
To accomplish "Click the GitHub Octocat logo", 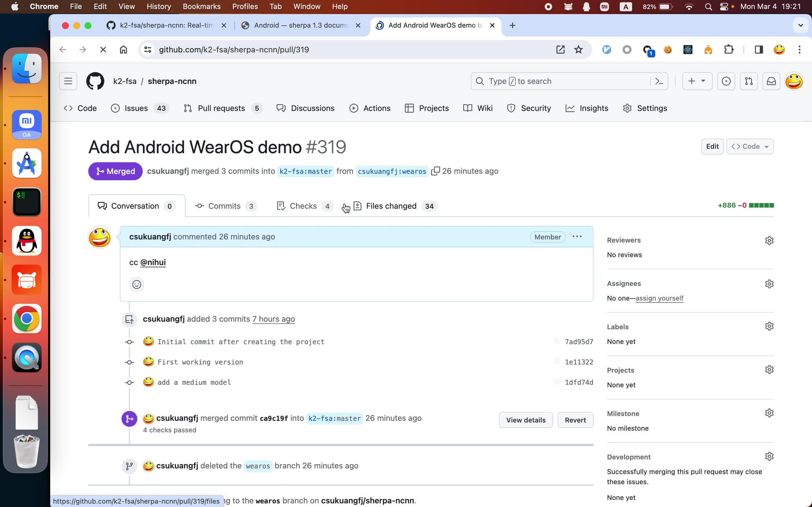I will click(x=95, y=81).
